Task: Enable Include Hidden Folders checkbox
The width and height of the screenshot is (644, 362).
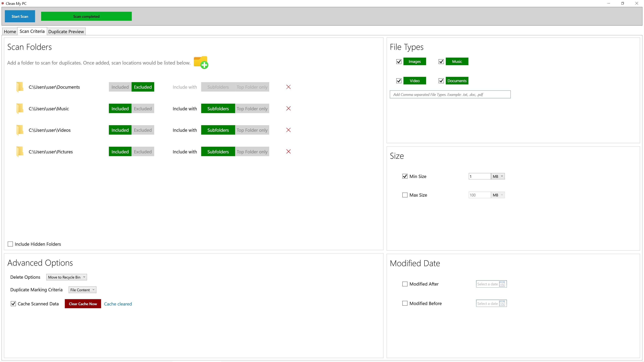Action: point(10,244)
